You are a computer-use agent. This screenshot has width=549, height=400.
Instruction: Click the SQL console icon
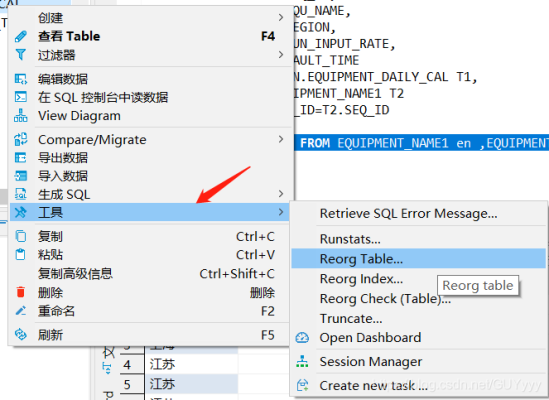(x=21, y=97)
